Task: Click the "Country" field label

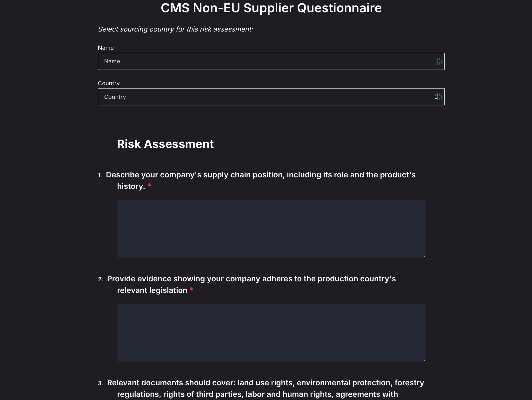Action: coord(109,83)
